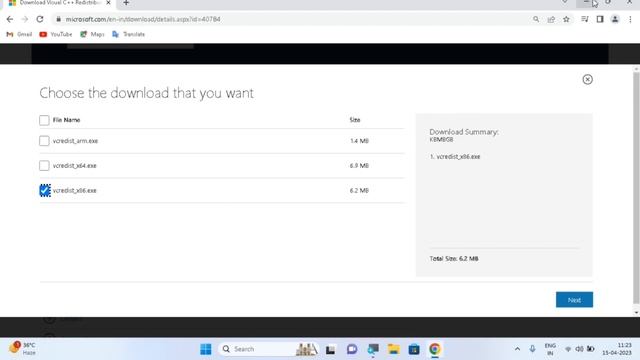
Task: Reload the current page
Action: [x=40, y=19]
